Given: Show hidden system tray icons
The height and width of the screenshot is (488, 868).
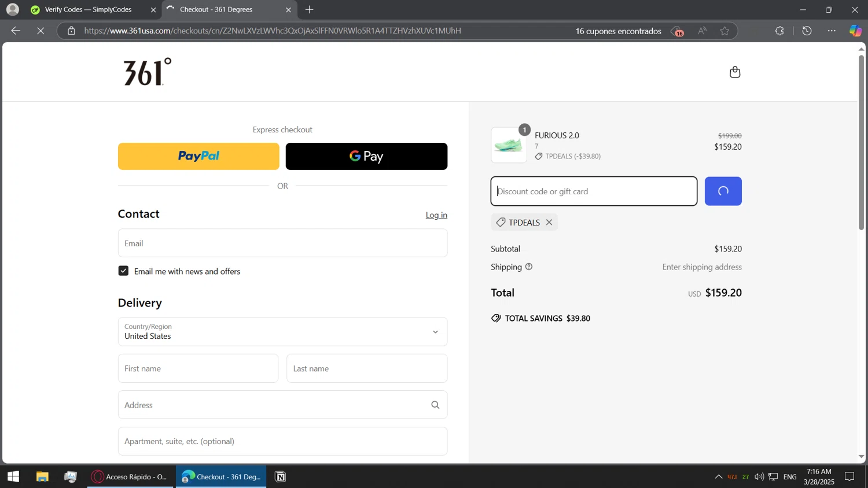Looking at the screenshot, I should click(x=718, y=477).
